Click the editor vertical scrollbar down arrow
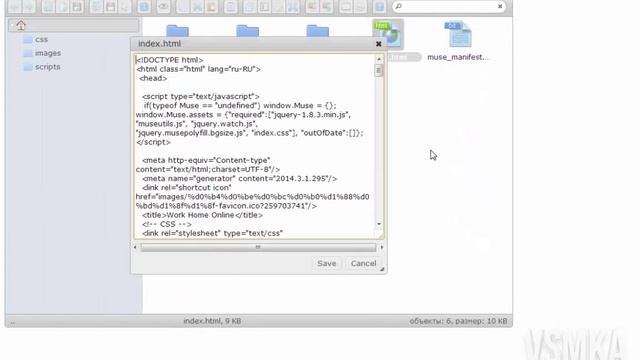640x360 pixels. [379, 224]
